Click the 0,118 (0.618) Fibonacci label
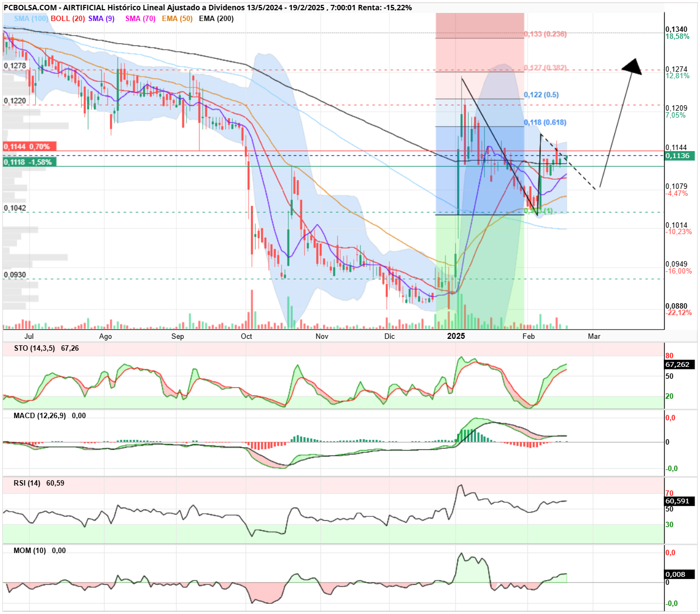The image size is (700, 614). click(545, 122)
